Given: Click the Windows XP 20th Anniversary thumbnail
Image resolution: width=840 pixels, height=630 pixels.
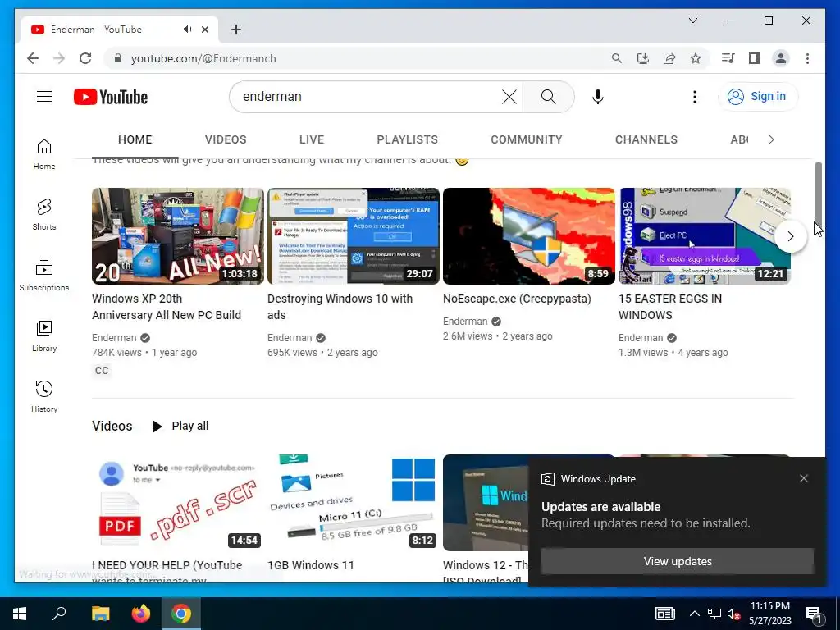Looking at the screenshot, I should click(178, 236).
